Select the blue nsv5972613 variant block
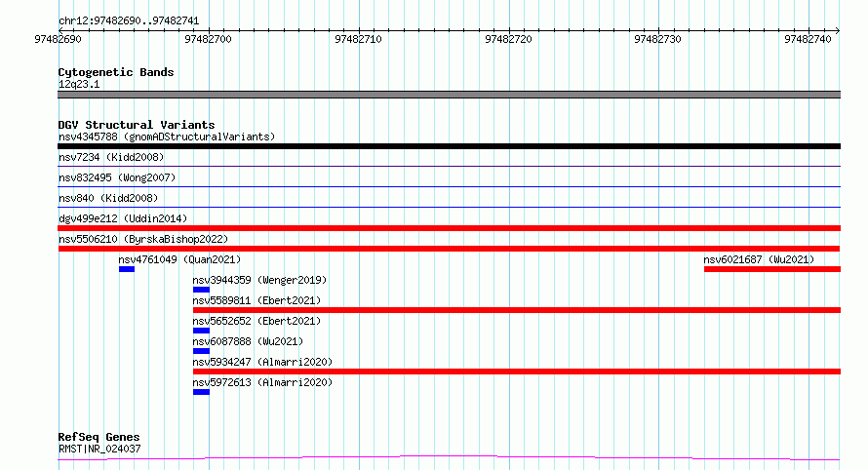 (x=201, y=392)
